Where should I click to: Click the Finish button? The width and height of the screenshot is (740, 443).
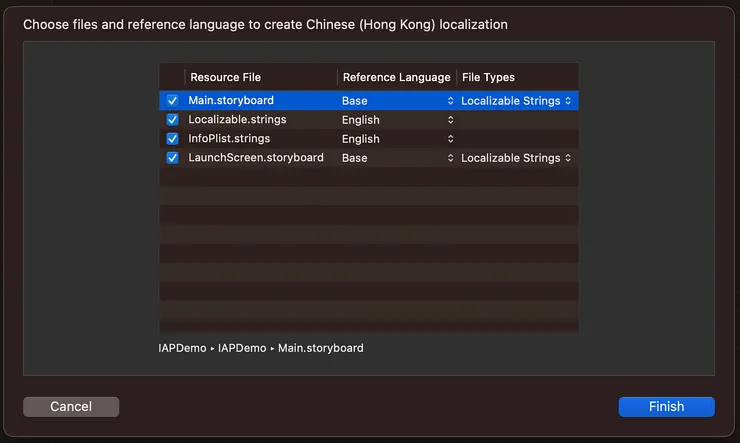666,407
